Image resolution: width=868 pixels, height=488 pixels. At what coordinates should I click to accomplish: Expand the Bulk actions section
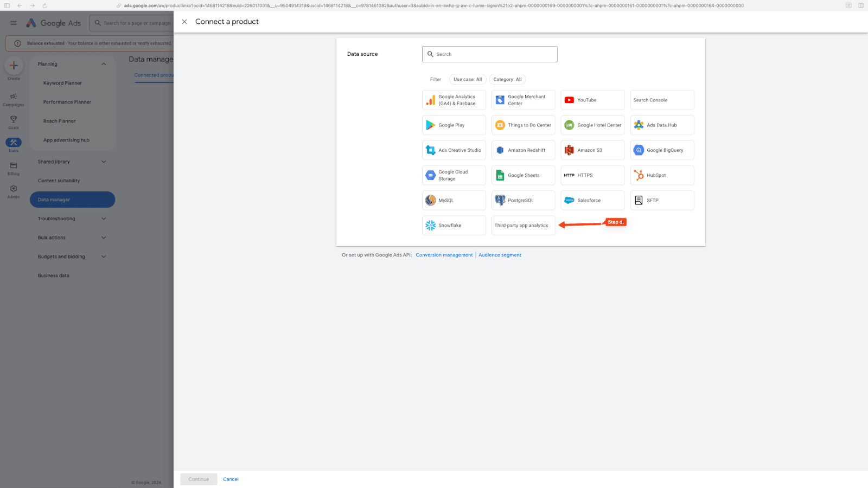[72, 237]
